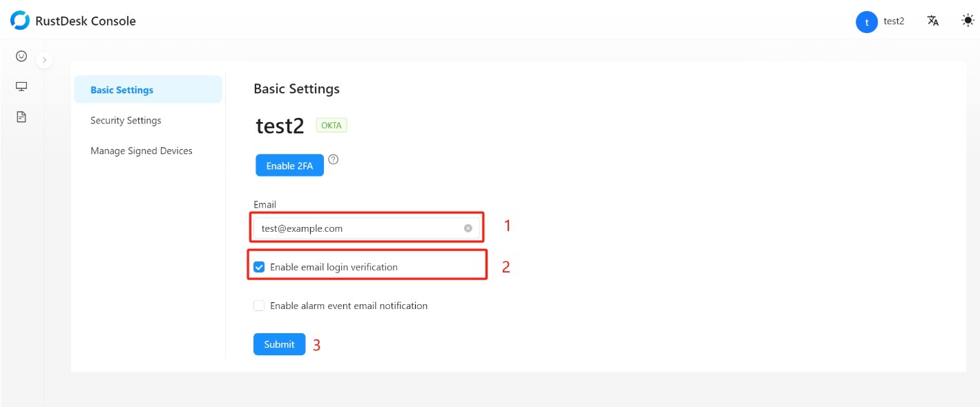Expand the left sidebar with chevron arrow
The image size is (980, 407).
[x=44, y=60]
